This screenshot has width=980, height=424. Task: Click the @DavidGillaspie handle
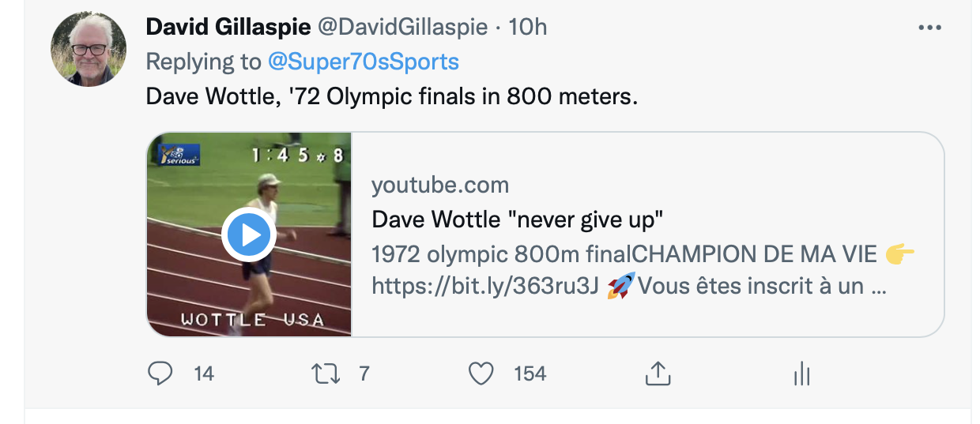point(402,27)
